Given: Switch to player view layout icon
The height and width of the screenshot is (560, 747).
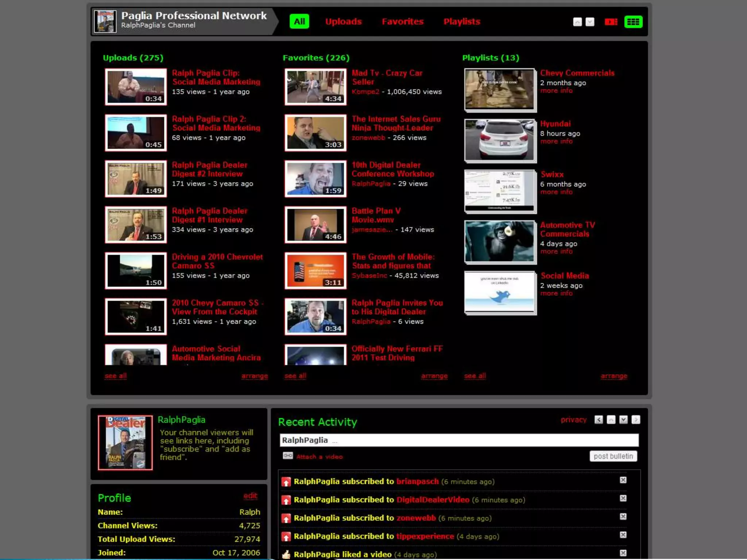Looking at the screenshot, I should coord(611,22).
